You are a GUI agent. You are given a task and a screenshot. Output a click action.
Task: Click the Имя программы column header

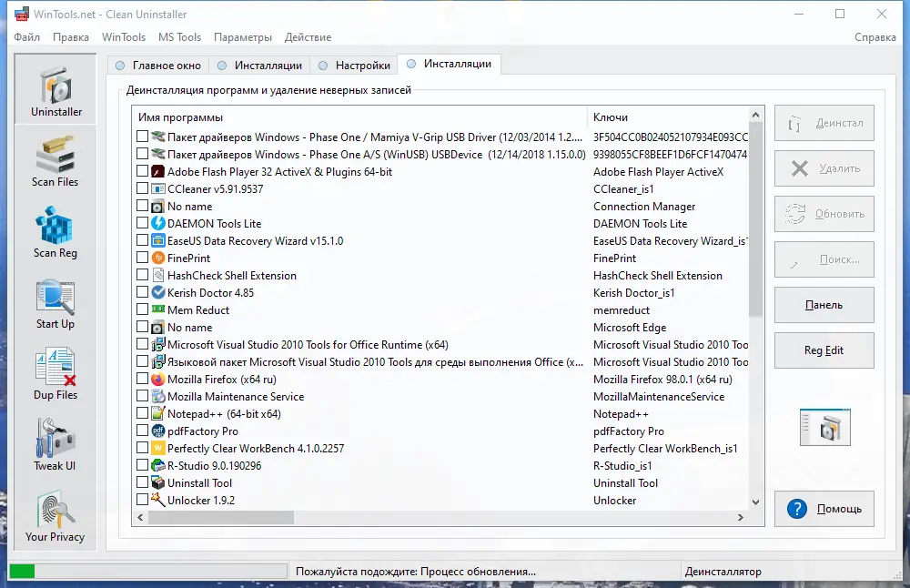click(x=359, y=117)
